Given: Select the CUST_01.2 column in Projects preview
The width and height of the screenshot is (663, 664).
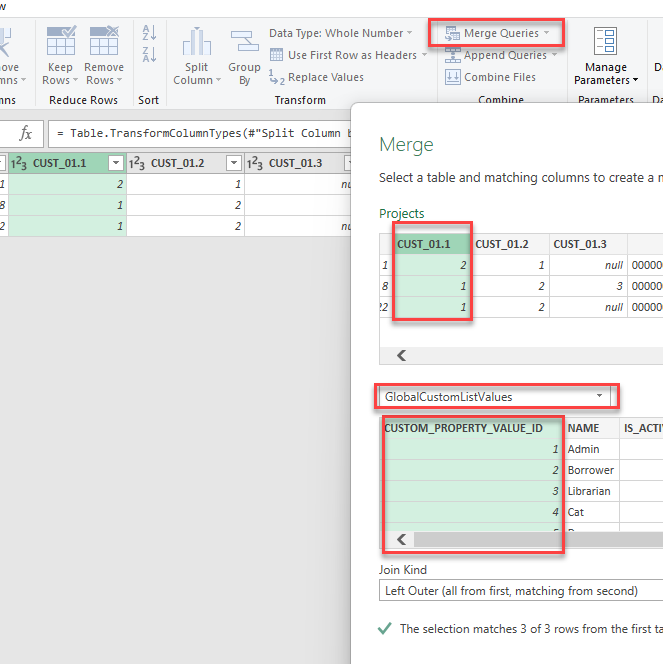Looking at the screenshot, I should coord(503,243).
